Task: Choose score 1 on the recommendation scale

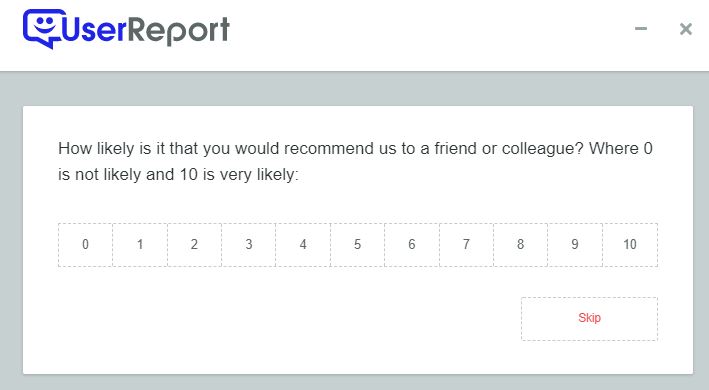Action: point(140,244)
